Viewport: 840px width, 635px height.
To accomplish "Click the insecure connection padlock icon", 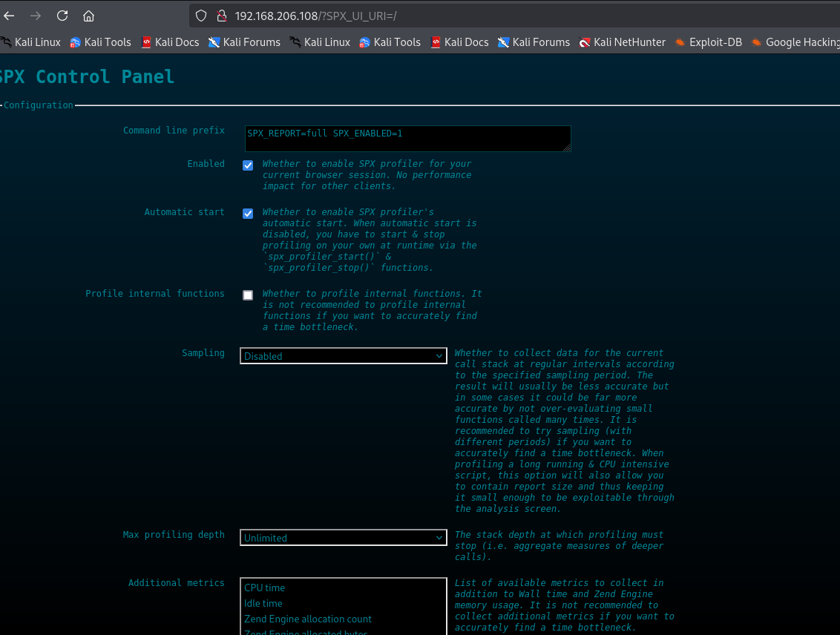I will [x=220, y=16].
